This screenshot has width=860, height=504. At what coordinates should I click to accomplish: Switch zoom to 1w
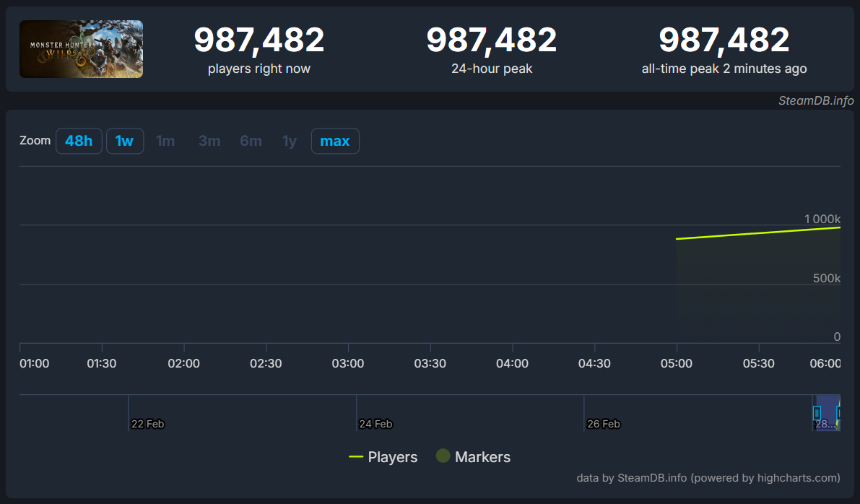(125, 141)
